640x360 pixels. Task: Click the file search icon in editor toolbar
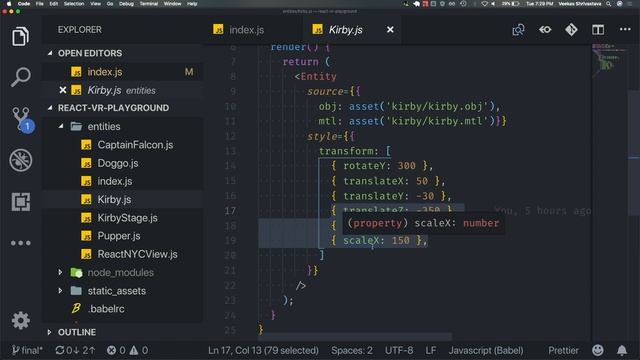[x=518, y=30]
